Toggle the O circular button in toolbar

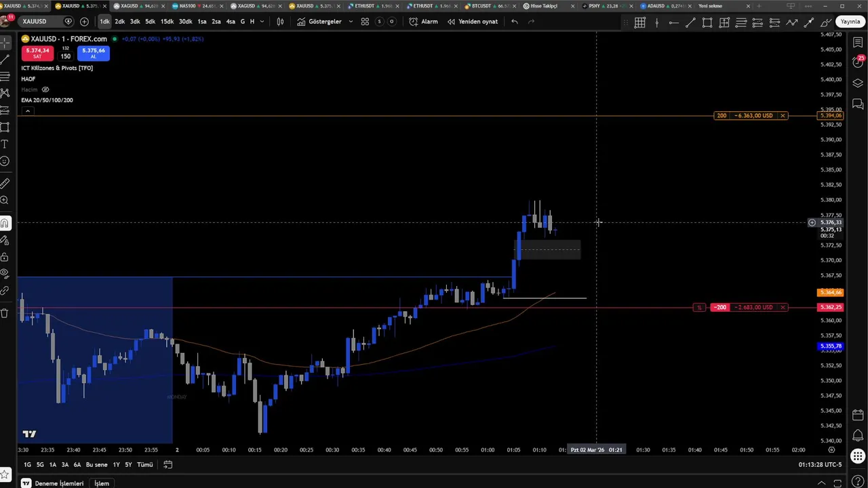tap(391, 22)
